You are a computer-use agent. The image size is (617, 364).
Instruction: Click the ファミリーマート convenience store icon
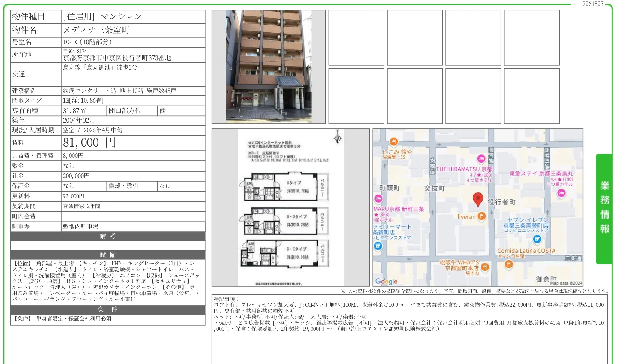pyautogui.click(x=378, y=246)
